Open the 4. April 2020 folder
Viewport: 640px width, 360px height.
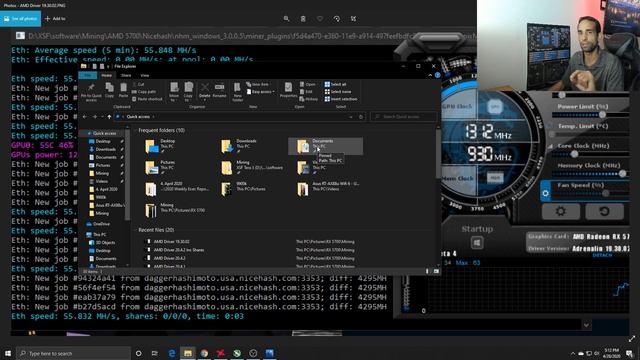(178, 189)
